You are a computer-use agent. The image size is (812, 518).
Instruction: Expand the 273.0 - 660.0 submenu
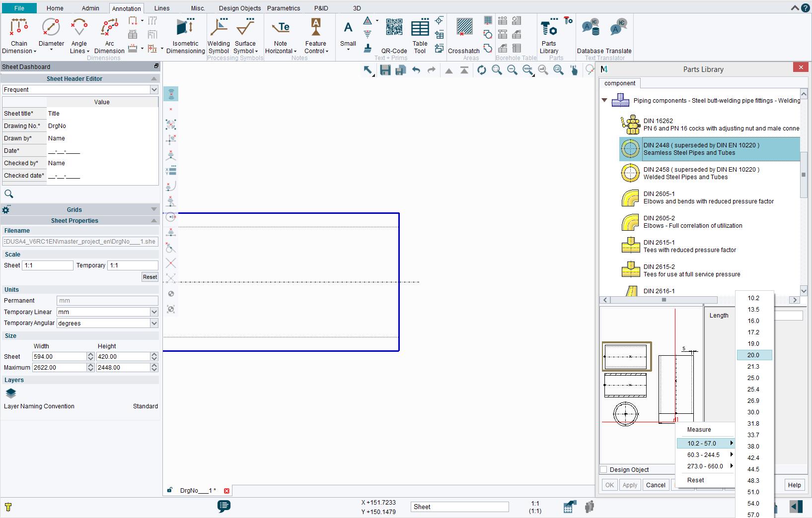[705, 466]
